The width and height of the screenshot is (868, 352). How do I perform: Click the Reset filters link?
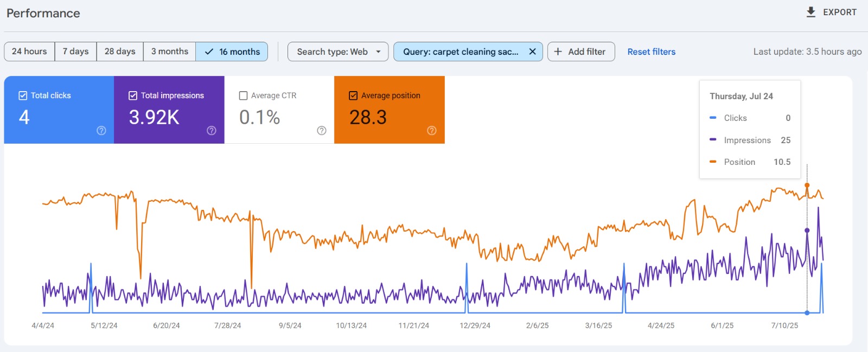tap(651, 52)
